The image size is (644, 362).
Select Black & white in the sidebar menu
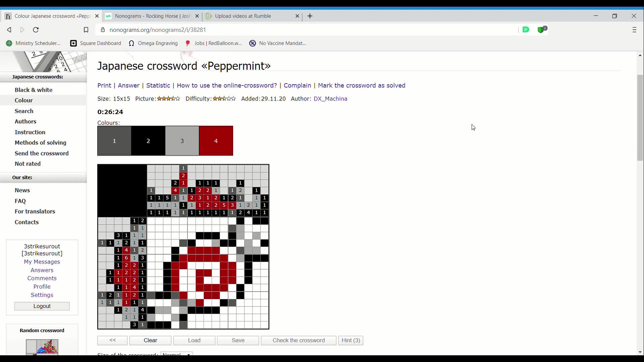tap(34, 90)
